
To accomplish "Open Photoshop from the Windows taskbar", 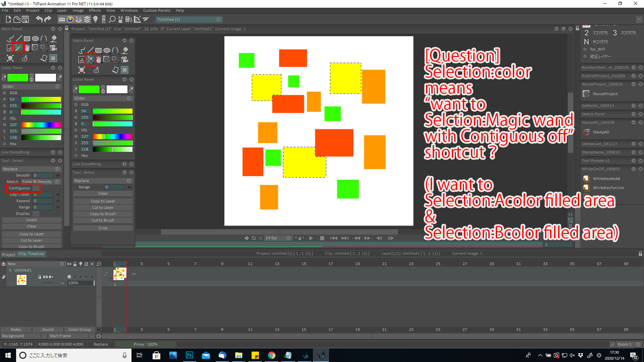I will pos(190,355).
